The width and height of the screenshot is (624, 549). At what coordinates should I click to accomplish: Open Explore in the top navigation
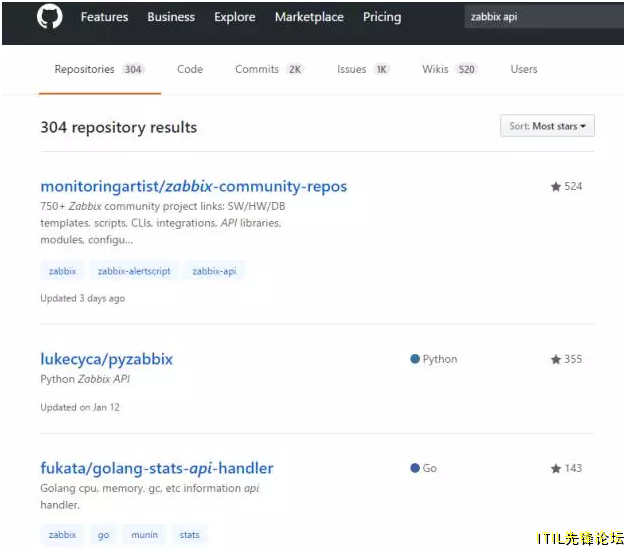click(235, 17)
